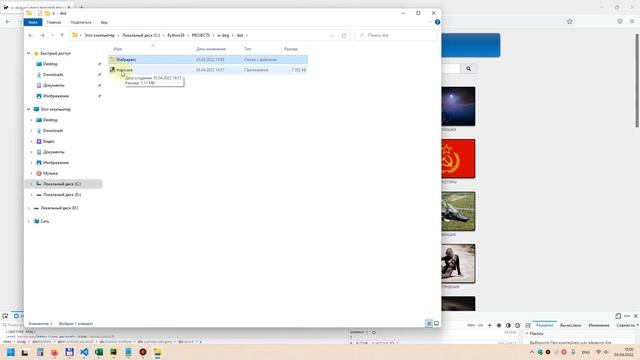Bookmark page with browser star icon
Image resolution: width=640 pixels, height=360 pixels.
[x=570, y=21]
